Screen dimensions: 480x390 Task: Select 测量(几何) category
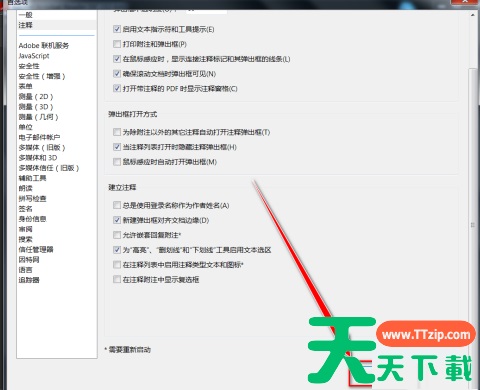(x=39, y=117)
